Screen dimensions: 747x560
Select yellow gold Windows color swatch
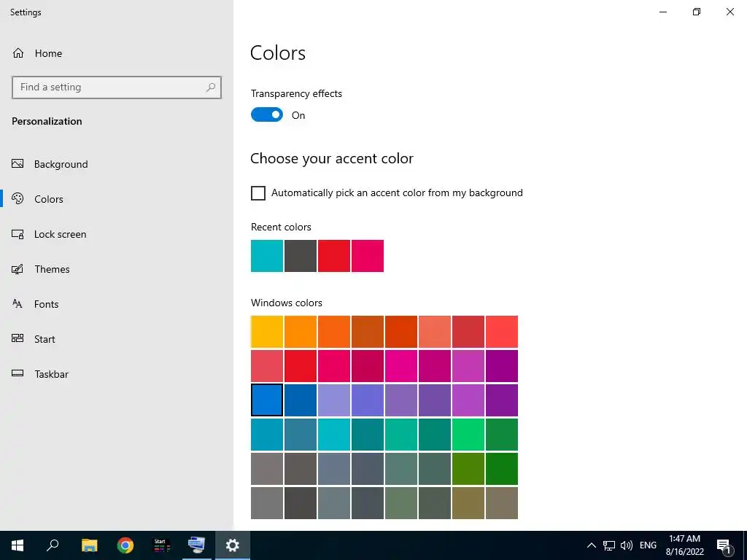point(267,332)
